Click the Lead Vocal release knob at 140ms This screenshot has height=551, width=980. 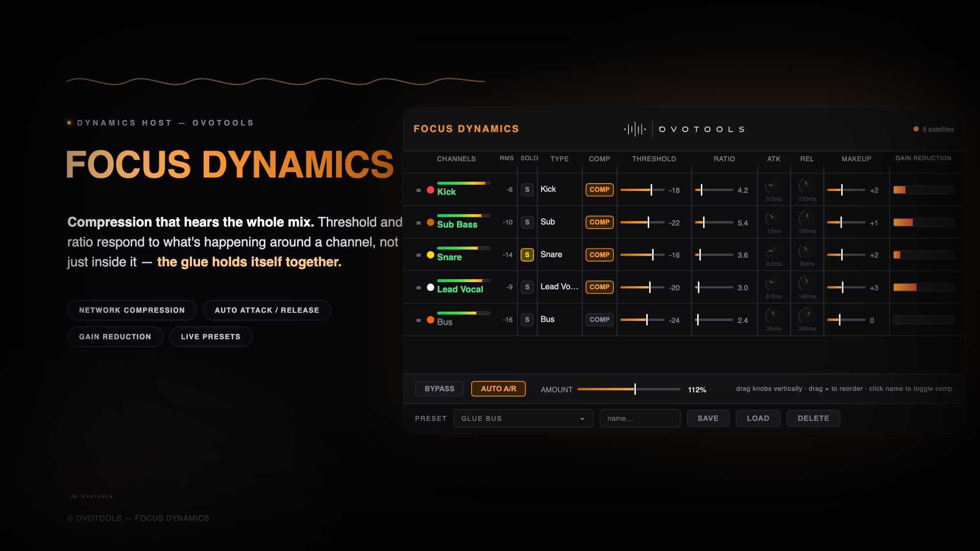tap(806, 284)
